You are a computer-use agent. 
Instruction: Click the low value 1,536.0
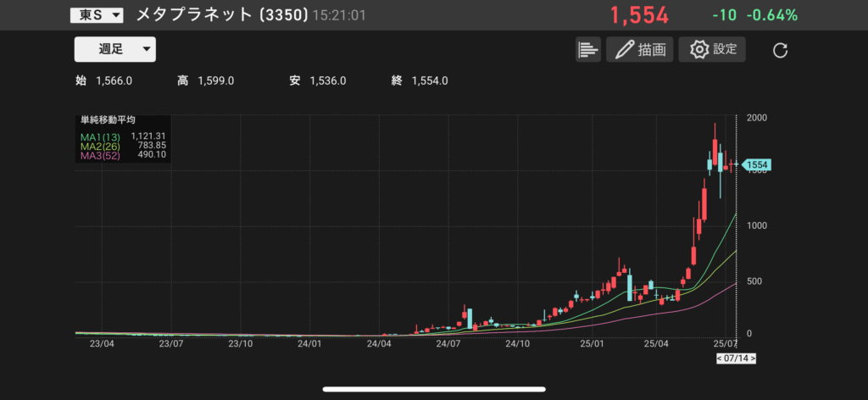[328, 81]
